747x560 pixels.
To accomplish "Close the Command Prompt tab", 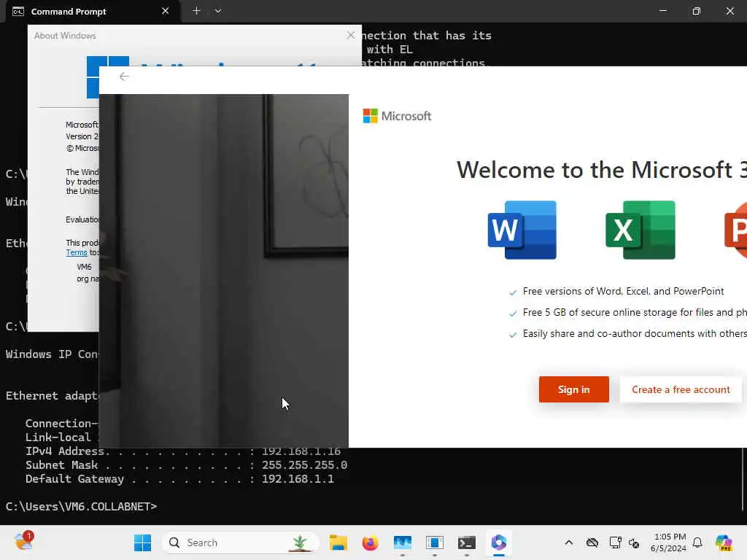I will click(165, 11).
